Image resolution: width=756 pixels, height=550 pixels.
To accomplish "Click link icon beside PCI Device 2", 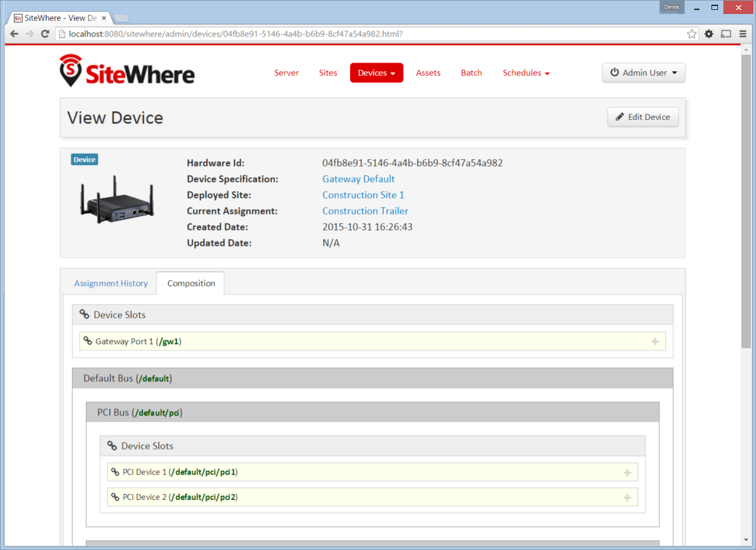I will [115, 497].
